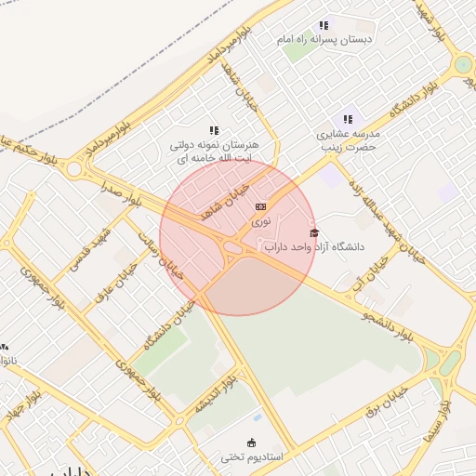
Task: Click the oval roundabout inside the red circle
Action: [232, 248]
